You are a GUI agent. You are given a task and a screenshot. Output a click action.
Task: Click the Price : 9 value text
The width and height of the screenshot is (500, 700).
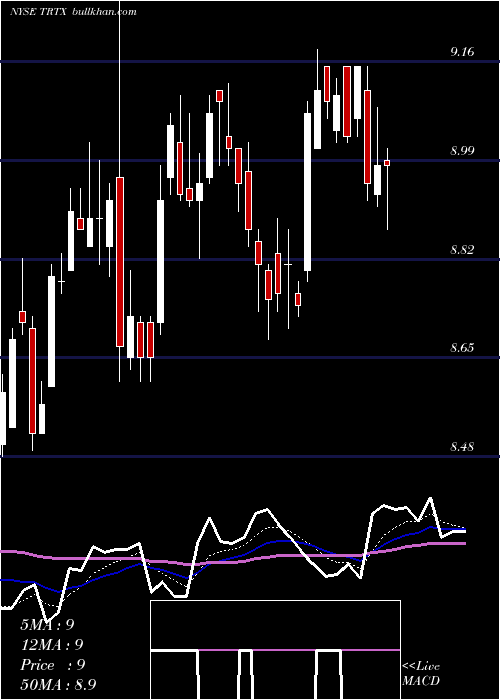tap(53, 665)
